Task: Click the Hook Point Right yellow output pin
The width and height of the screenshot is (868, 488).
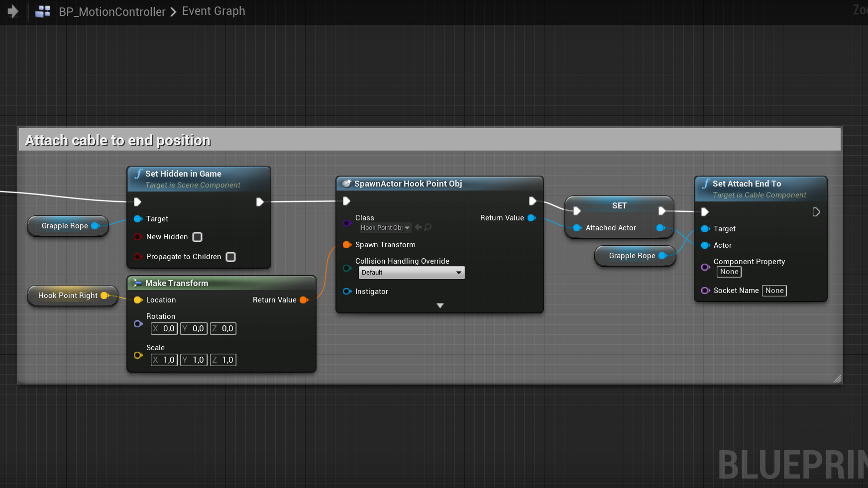Action: coord(105,295)
